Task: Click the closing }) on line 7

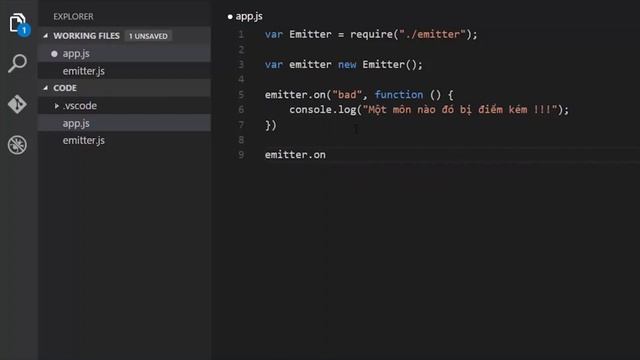Action: 271,125
